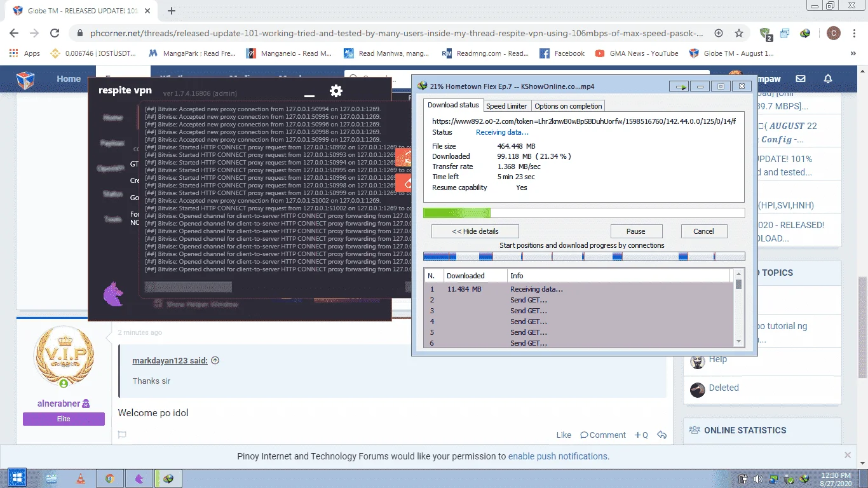Open Apps bookmarks shortcut

pyautogui.click(x=25, y=53)
